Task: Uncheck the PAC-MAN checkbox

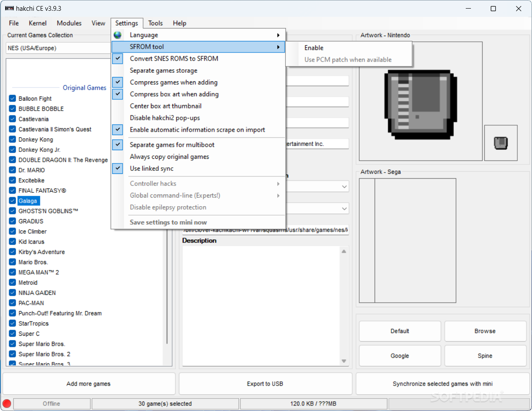Action: (x=12, y=303)
